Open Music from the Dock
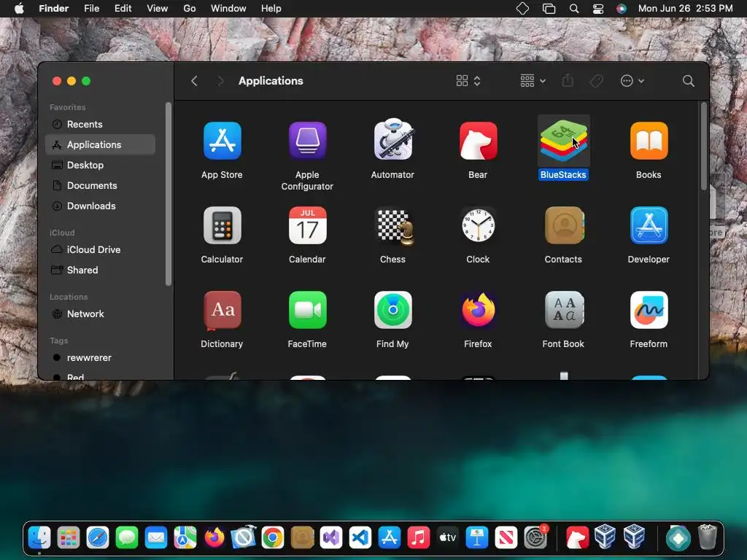The height and width of the screenshot is (560, 747). [418, 538]
